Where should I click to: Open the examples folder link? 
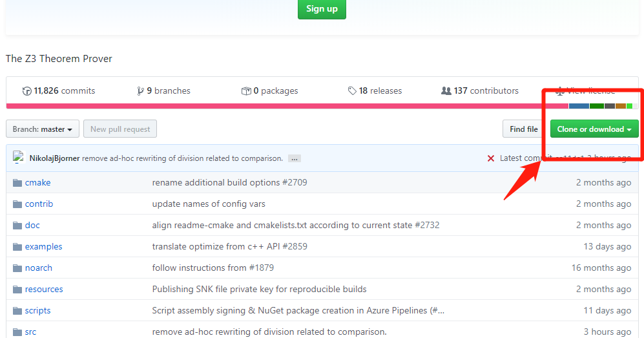43,246
